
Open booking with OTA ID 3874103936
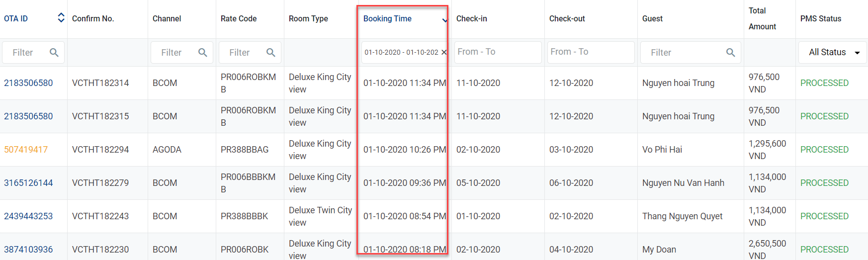coord(28,250)
